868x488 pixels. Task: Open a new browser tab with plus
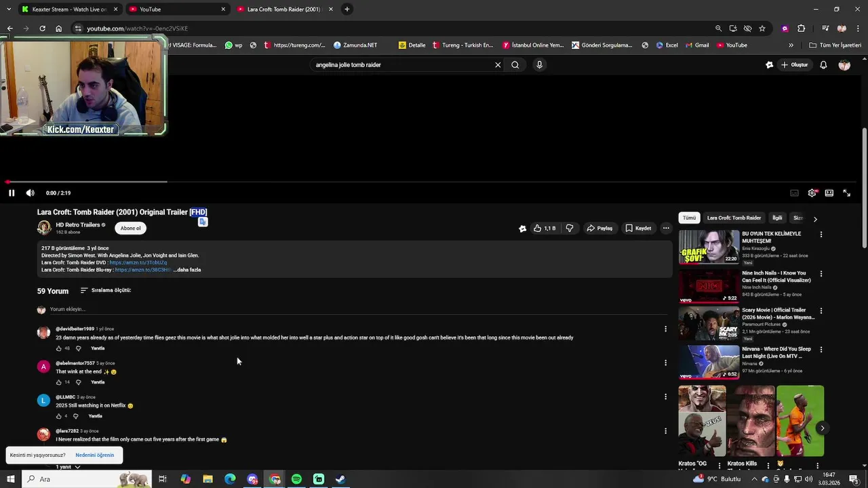click(x=347, y=9)
